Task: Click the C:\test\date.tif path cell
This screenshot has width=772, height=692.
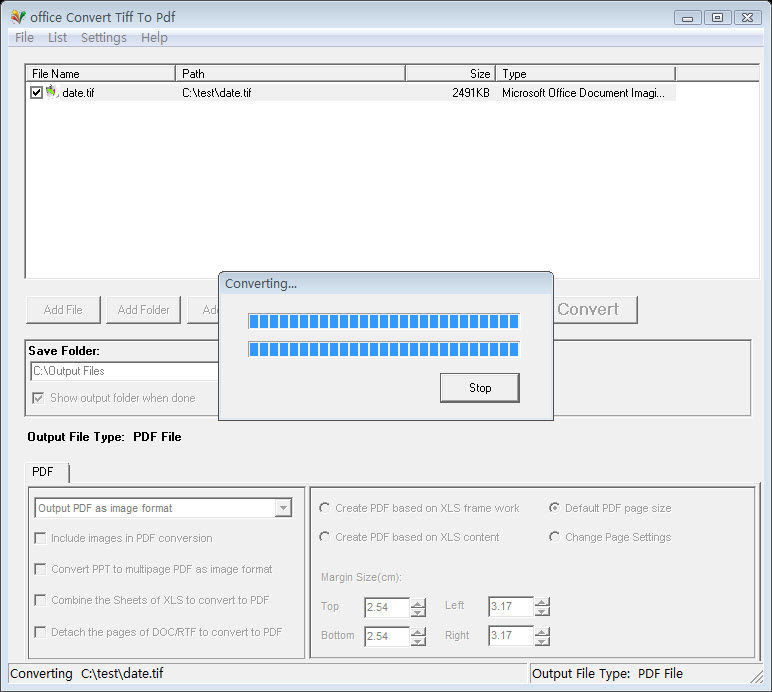Action: coord(217,93)
